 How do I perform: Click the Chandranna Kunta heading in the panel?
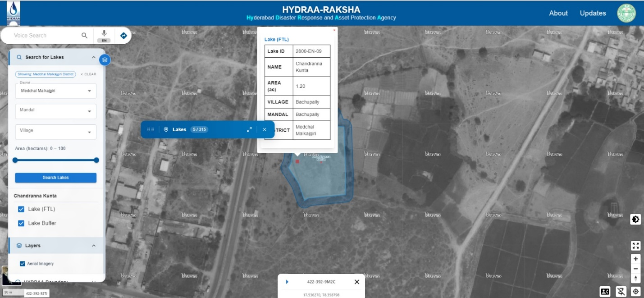tap(35, 196)
